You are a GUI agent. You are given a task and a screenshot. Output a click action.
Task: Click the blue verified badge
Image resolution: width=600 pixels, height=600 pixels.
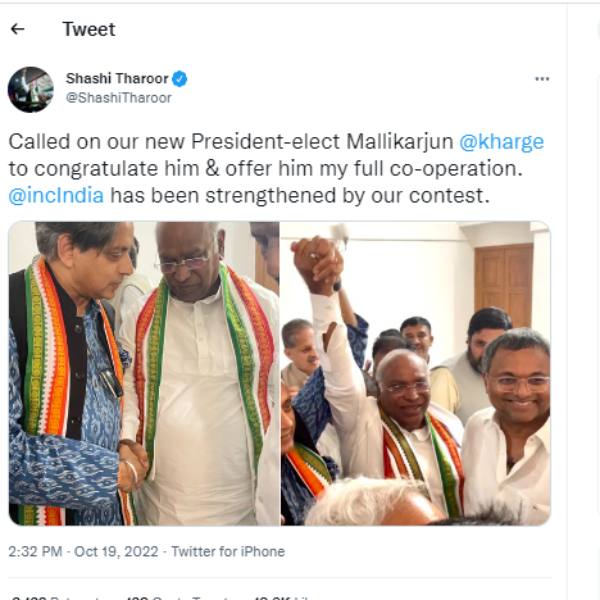tap(180, 79)
